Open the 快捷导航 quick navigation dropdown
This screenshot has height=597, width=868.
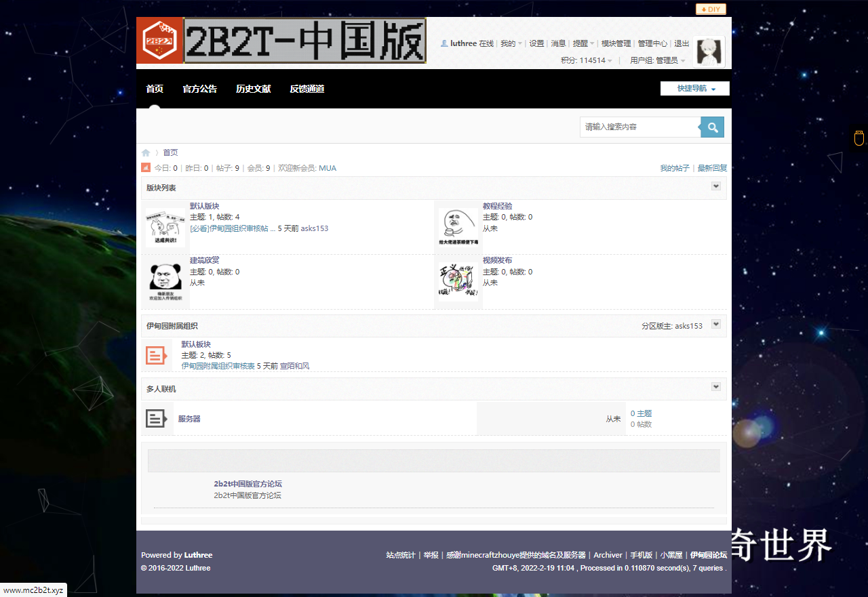(695, 89)
